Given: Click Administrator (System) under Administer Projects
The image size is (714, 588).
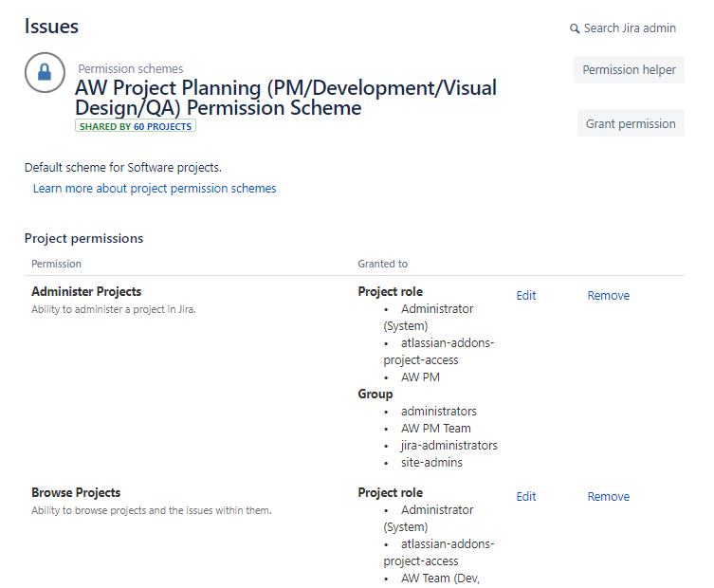Looking at the screenshot, I should [x=429, y=318].
